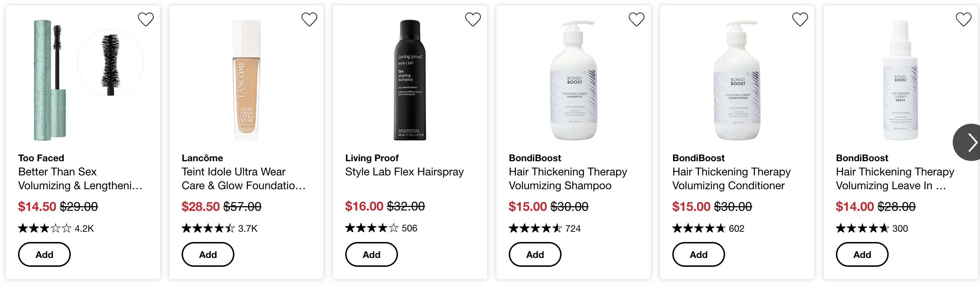
Task: Toggle heart on Lancôme Teint Idole foundation
Action: [309, 19]
